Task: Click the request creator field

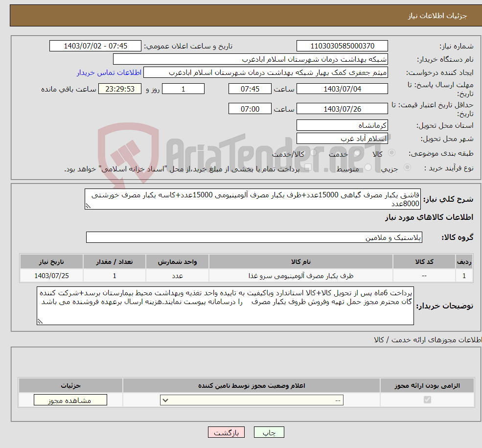Action: (x=266, y=72)
